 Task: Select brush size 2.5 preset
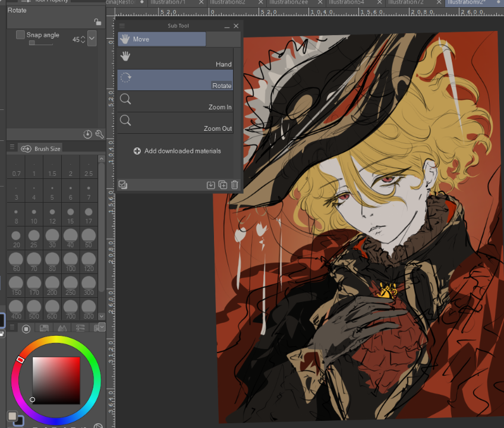(89, 168)
